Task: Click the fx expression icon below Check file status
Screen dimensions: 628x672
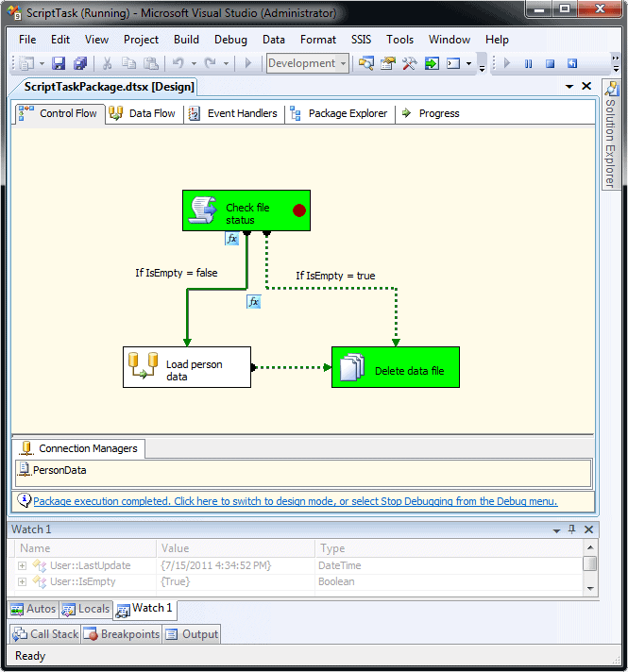Action: click(231, 238)
